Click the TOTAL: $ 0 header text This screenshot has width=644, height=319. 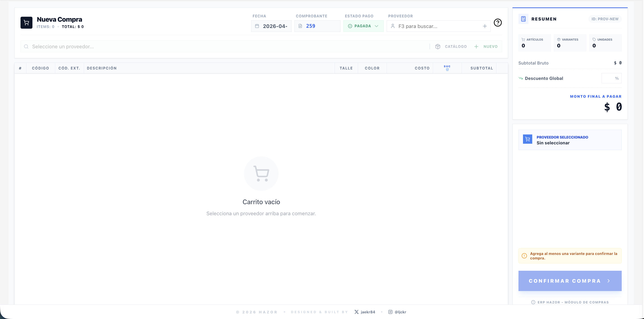73,27
